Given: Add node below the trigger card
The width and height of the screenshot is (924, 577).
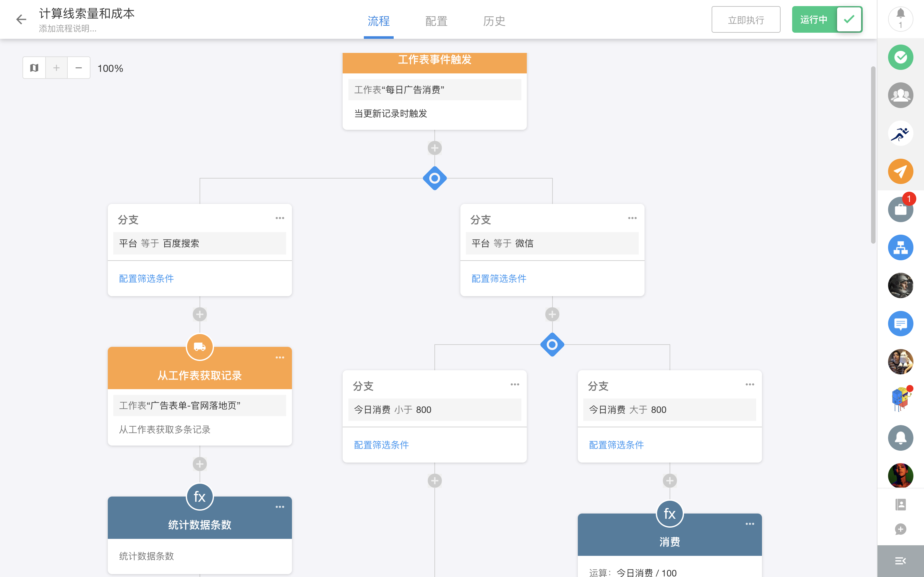Looking at the screenshot, I should 434,148.
